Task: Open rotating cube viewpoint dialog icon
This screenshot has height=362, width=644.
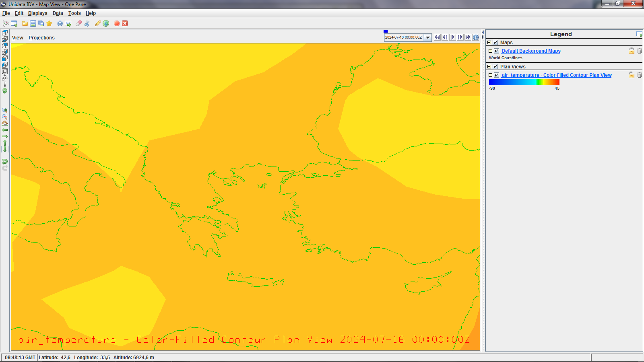Action: tap(5, 78)
